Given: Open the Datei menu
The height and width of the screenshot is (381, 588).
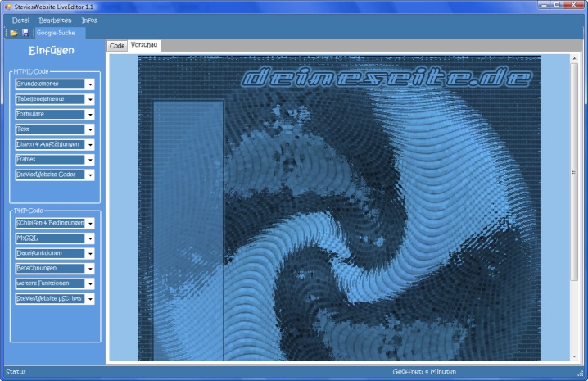Looking at the screenshot, I should pyautogui.click(x=20, y=20).
